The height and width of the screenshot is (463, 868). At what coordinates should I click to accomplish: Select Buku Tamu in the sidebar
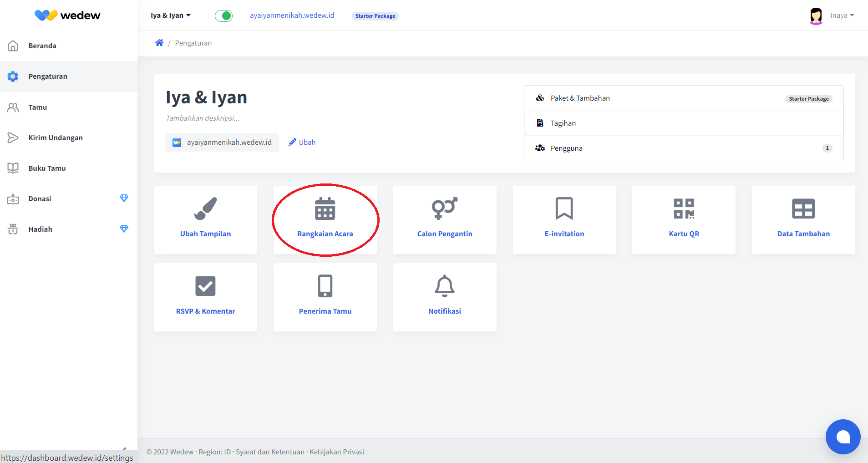tap(69, 168)
